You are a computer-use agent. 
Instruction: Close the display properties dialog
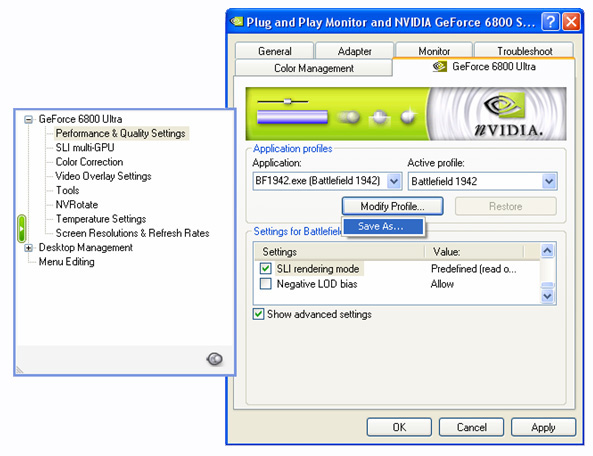point(571,22)
